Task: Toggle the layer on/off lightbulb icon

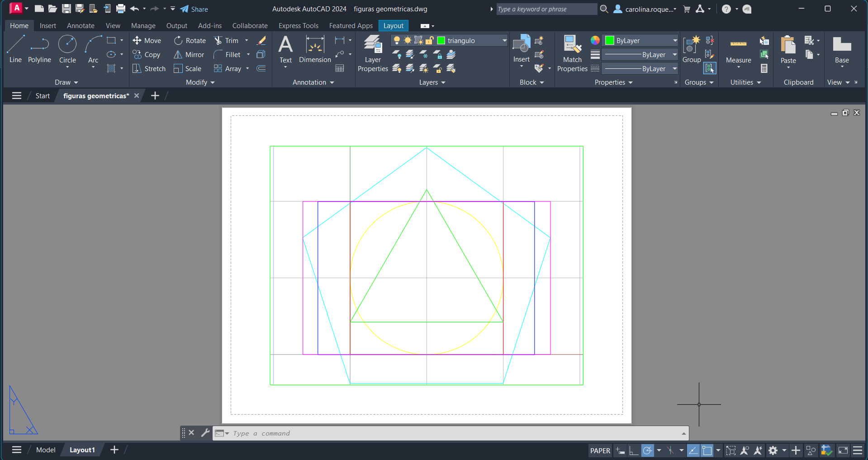Action: pyautogui.click(x=397, y=40)
